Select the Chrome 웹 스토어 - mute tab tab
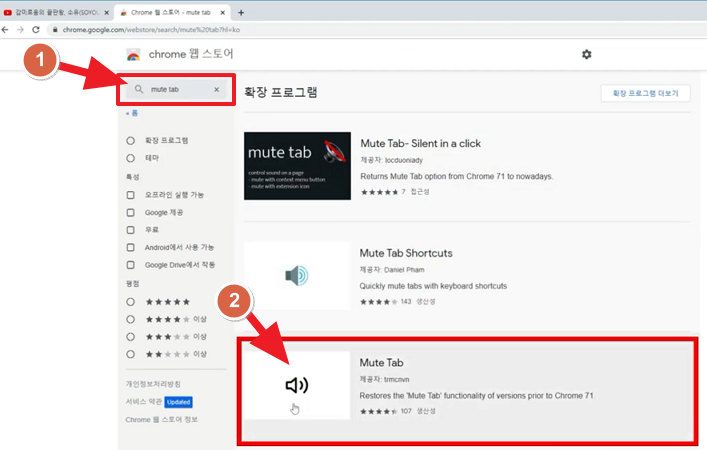707x450 pixels. (174, 13)
